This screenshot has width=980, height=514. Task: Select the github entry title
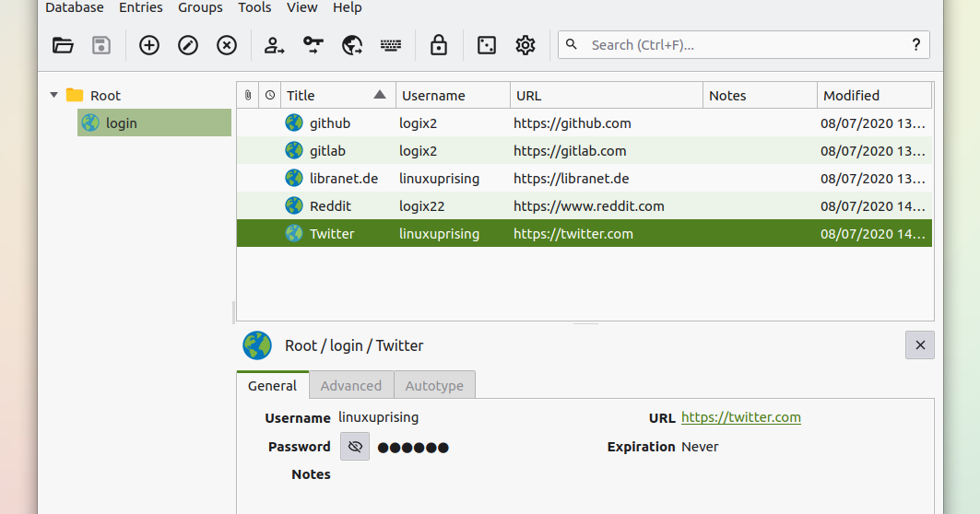330,123
